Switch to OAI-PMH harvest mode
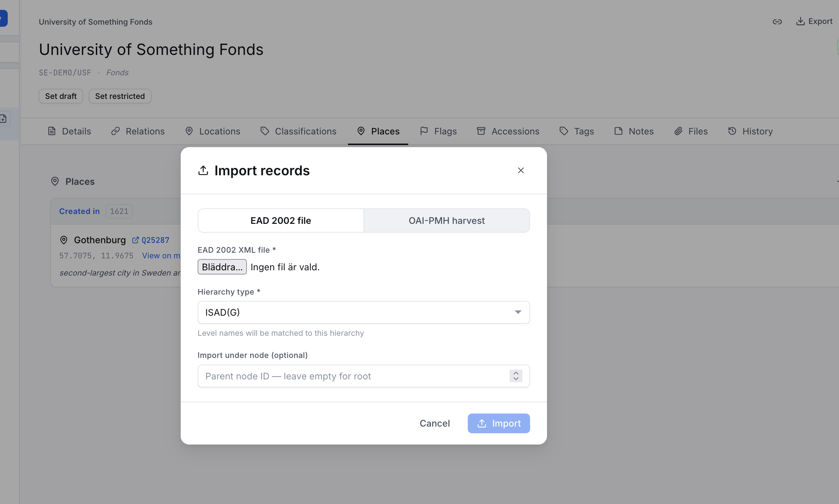The height and width of the screenshot is (504, 839). pyautogui.click(x=447, y=221)
